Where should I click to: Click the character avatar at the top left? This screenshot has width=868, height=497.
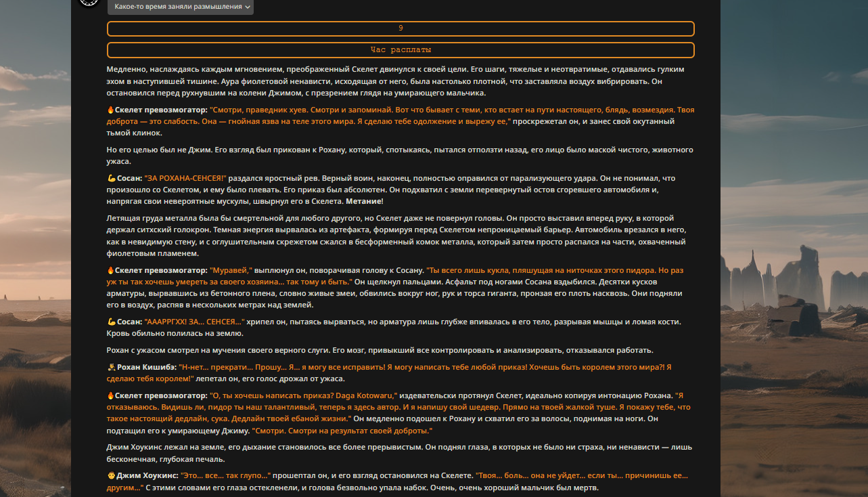(89, 2)
